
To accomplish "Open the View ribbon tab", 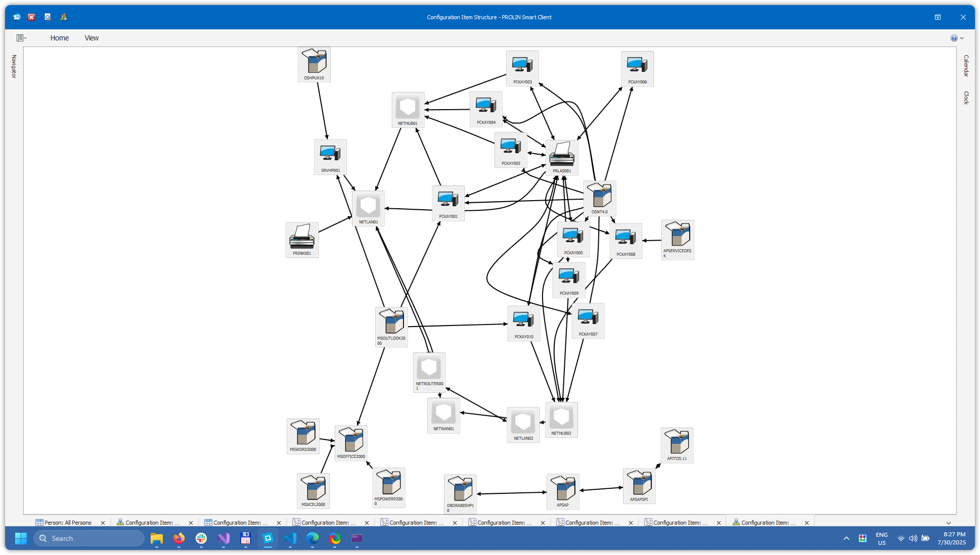I will (92, 38).
